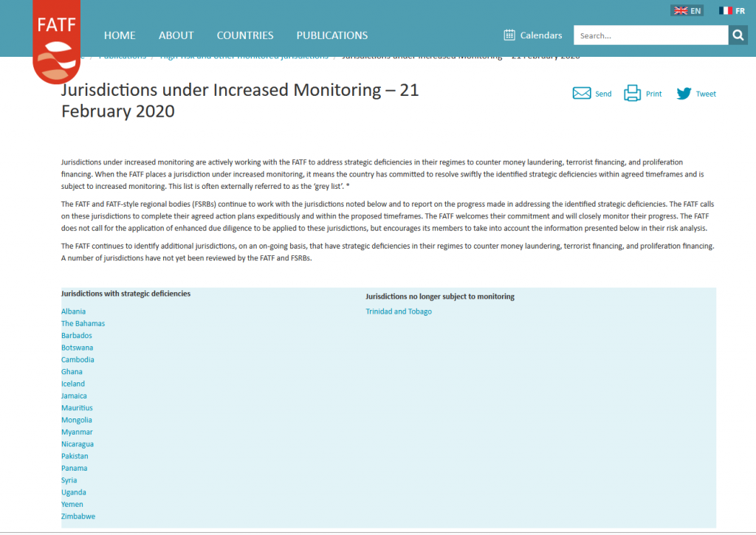Open the Cambodia link
756x535 pixels.
78,359
